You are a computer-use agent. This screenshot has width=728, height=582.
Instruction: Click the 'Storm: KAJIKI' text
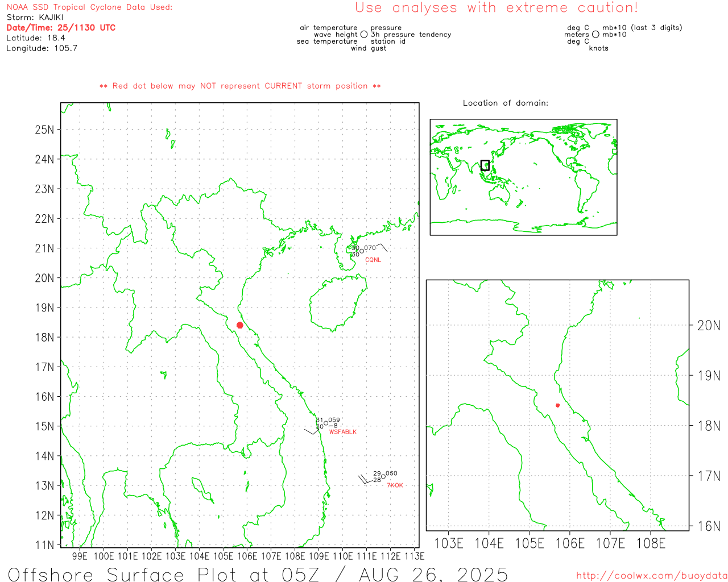point(35,18)
